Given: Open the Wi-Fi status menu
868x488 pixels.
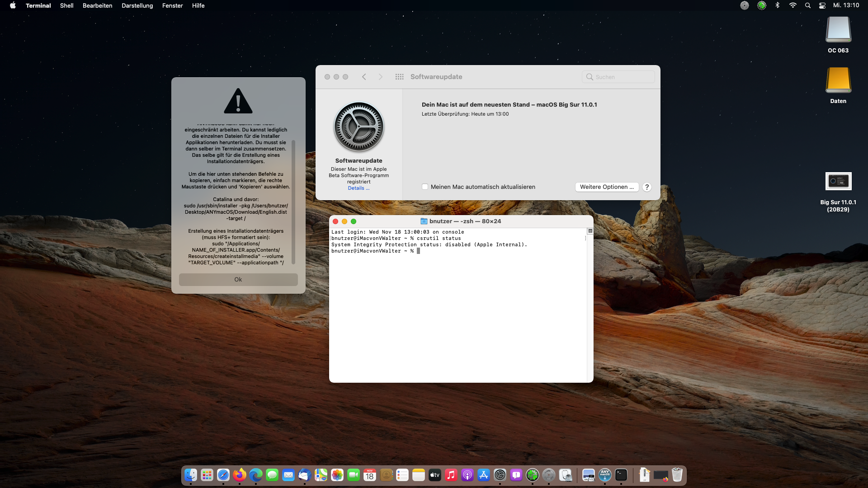Looking at the screenshot, I should click(x=793, y=5).
